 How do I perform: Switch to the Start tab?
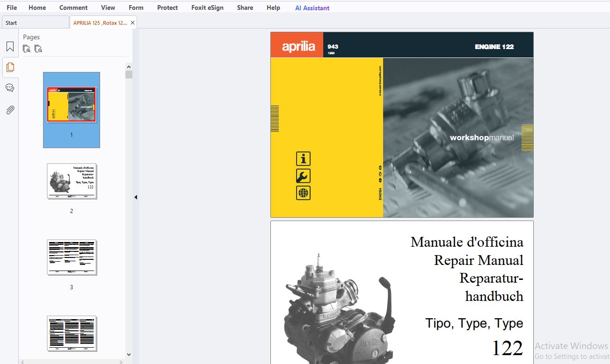[36, 22]
